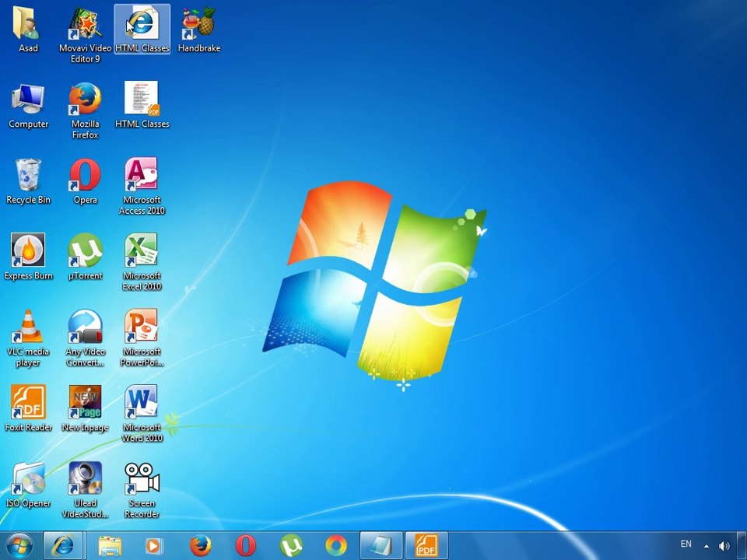
Task: Open the Computer desktop icon
Action: [28, 106]
